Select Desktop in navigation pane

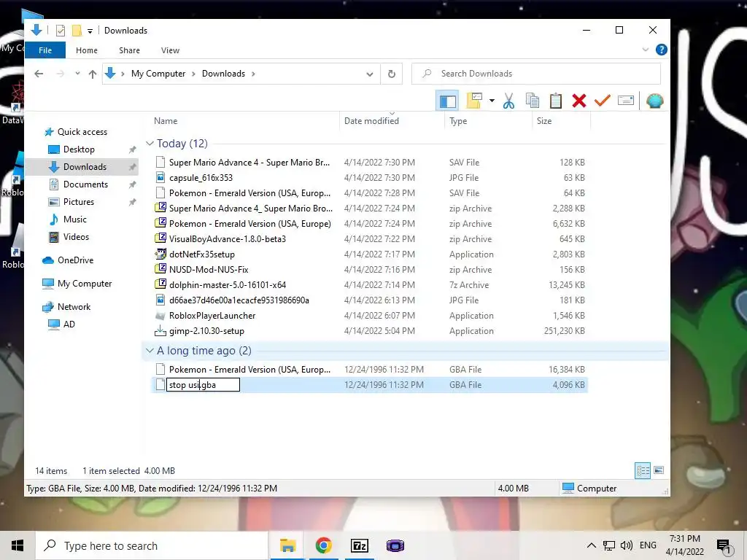(79, 149)
